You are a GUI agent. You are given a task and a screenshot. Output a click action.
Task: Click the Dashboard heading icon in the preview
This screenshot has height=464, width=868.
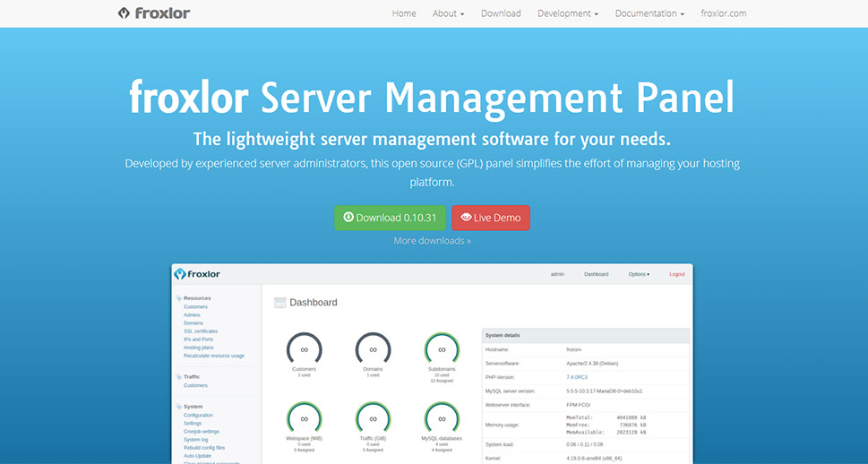point(279,303)
